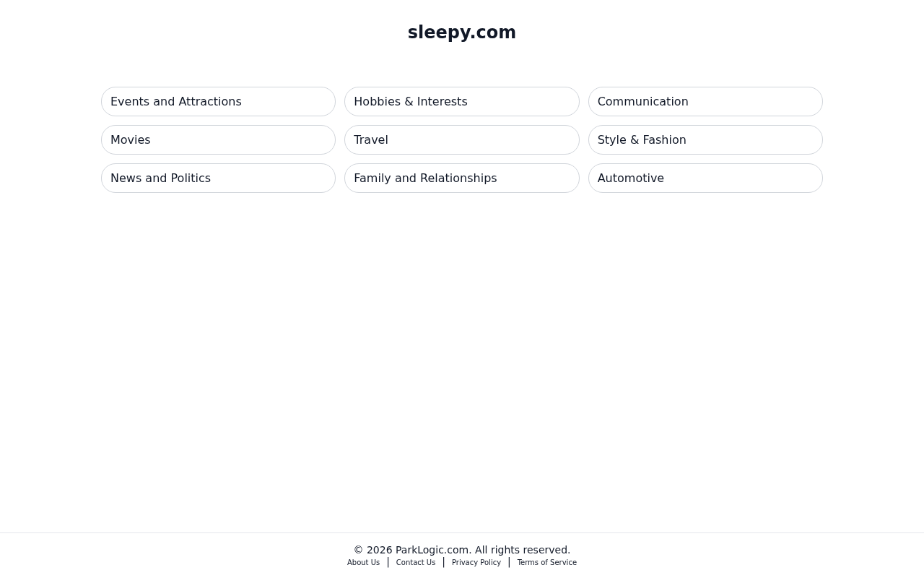Browse the Movies category
The width and height of the screenshot is (924, 578).
coord(218,140)
